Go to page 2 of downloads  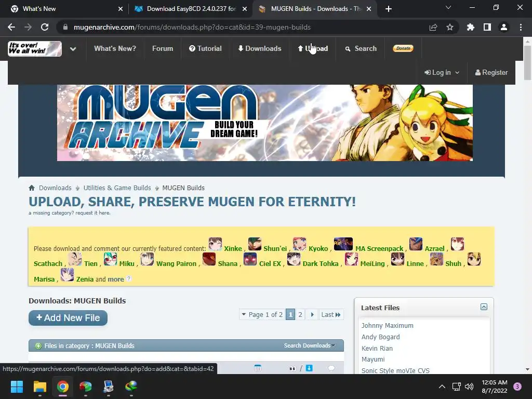[300, 314]
